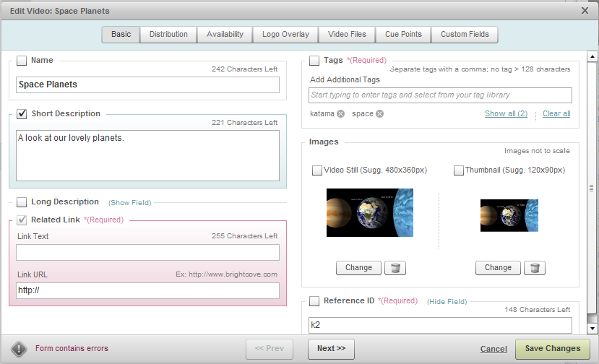Show all tags link
The width and height of the screenshot is (599, 364).
point(507,114)
